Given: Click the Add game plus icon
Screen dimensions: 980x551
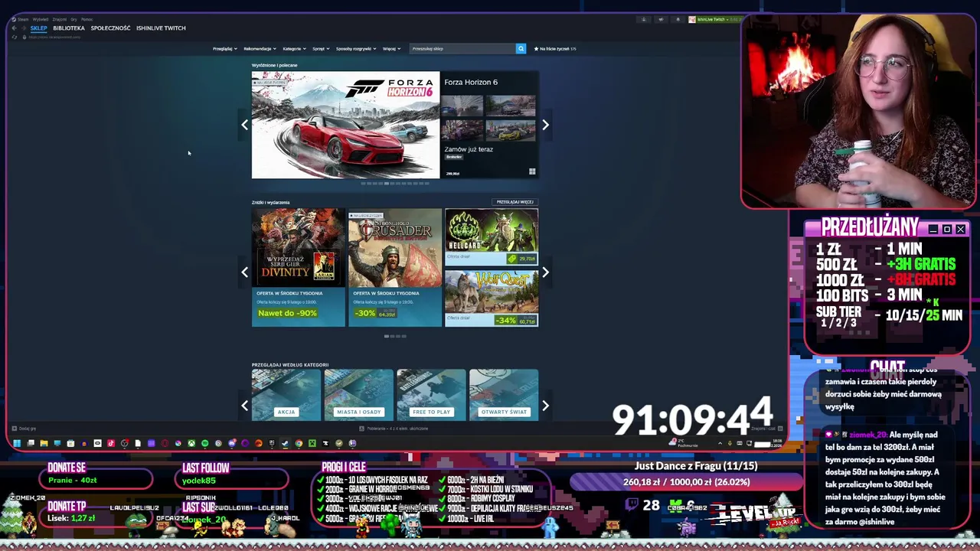Looking at the screenshot, I should coord(14,429).
